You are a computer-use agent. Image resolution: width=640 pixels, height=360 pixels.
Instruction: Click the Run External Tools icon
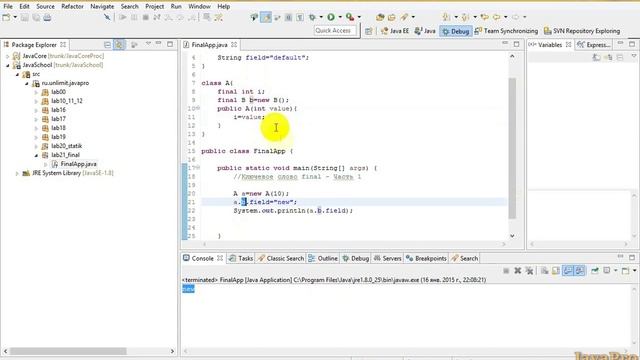tap(350, 17)
